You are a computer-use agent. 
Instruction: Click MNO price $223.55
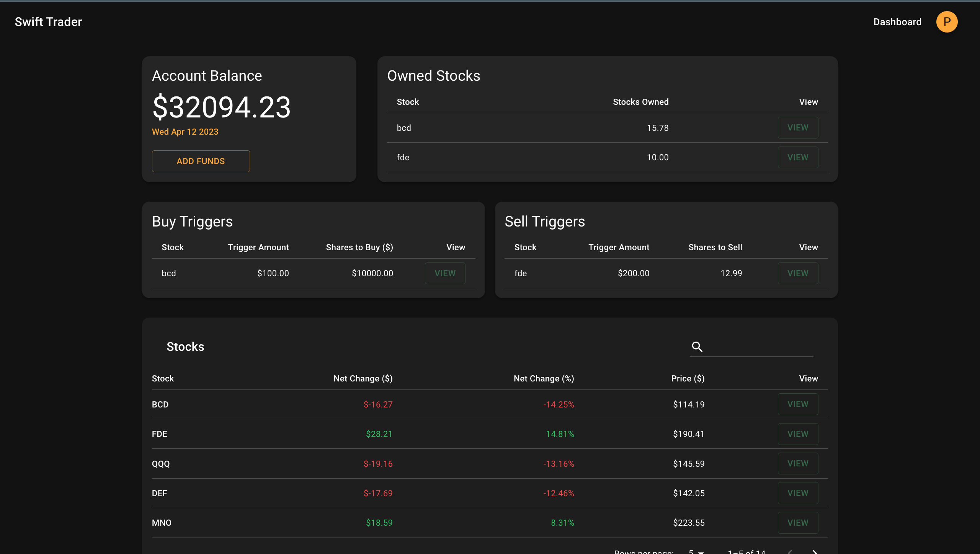click(x=689, y=523)
